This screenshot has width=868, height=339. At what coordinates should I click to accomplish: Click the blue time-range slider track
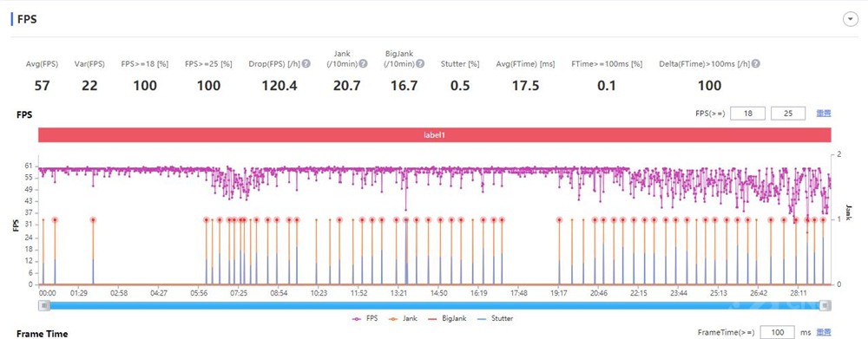click(435, 305)
